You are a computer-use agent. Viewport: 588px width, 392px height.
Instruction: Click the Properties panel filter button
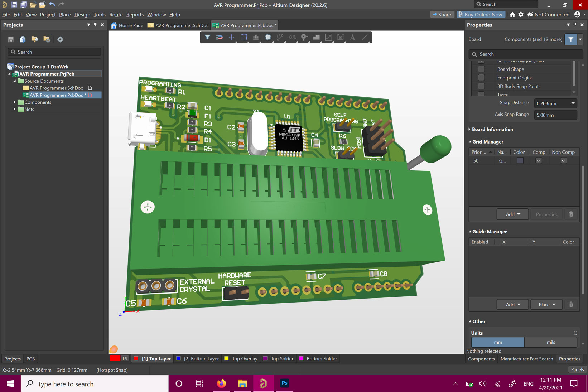pos(571,39)
